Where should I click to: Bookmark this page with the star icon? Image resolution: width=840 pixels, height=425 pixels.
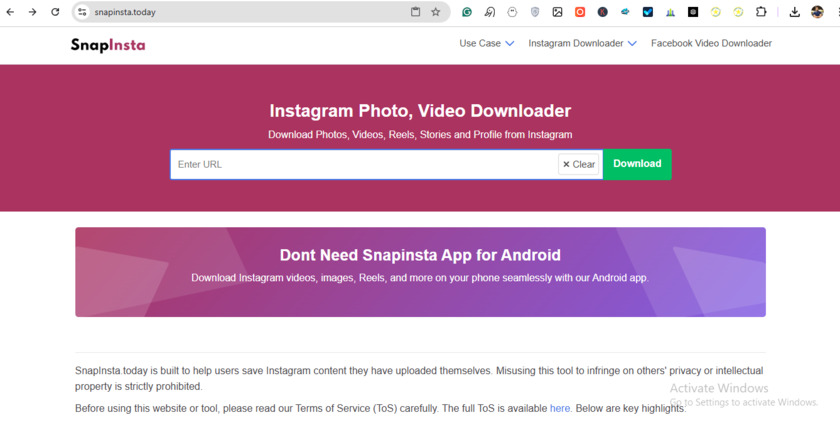pos(436,12)
